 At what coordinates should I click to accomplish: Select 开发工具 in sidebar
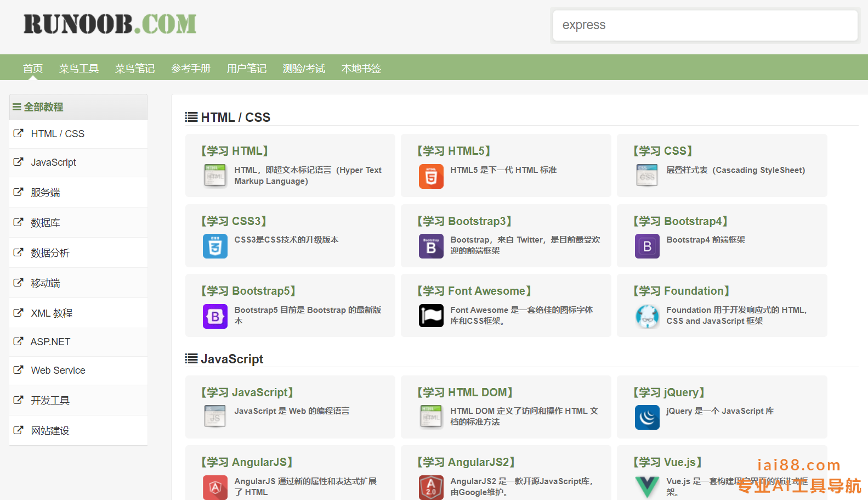coord(78,401)
